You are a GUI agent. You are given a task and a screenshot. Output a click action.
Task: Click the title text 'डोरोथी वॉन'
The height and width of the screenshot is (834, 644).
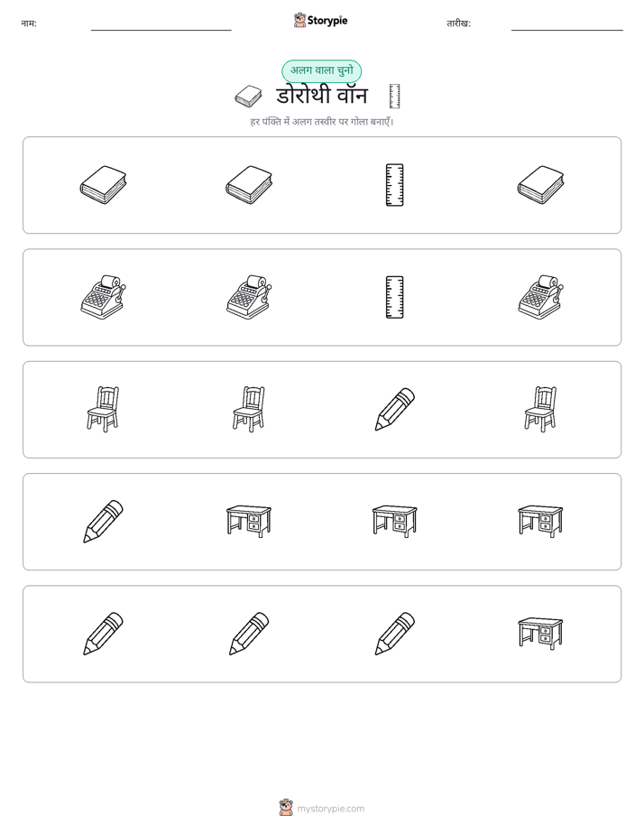coord(322,97)
